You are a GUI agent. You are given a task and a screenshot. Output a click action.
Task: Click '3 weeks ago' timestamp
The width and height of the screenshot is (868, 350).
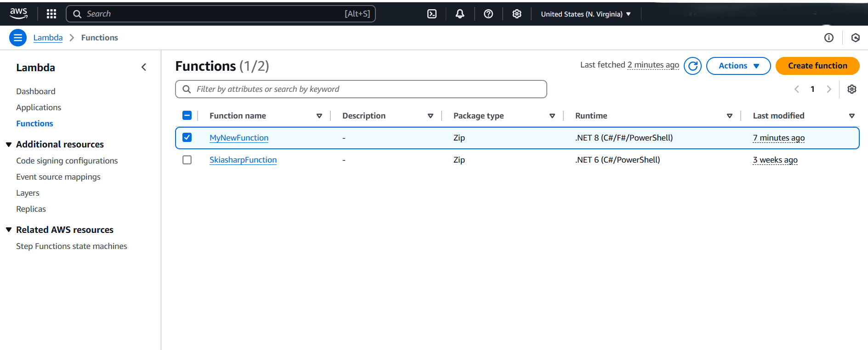(775, 160)
